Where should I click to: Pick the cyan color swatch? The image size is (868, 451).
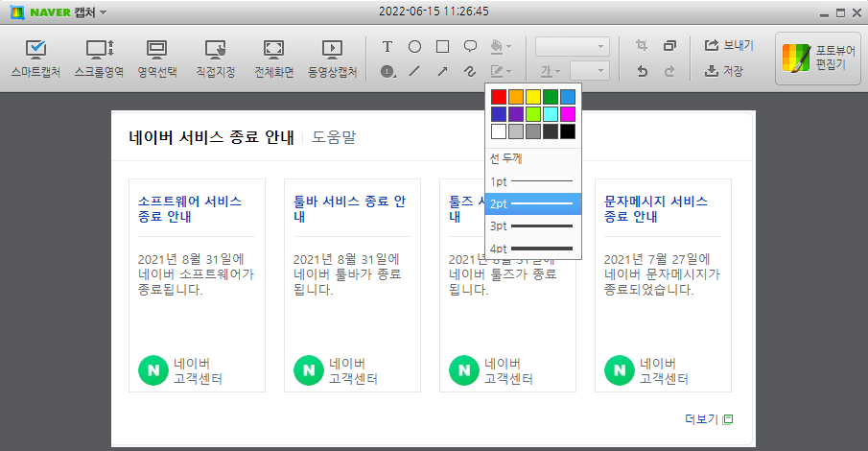[551, 114]
